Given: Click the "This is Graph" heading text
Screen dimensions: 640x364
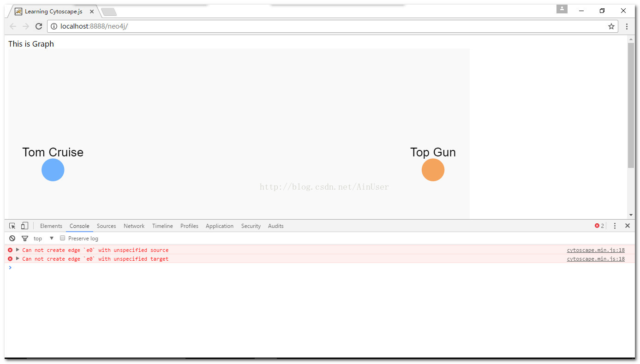Looking at the screenshot, I should coord(31,44).
